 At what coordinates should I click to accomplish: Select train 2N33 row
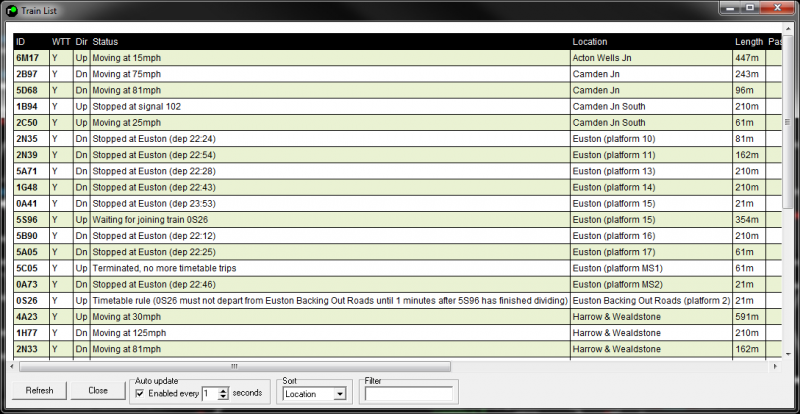397,349
